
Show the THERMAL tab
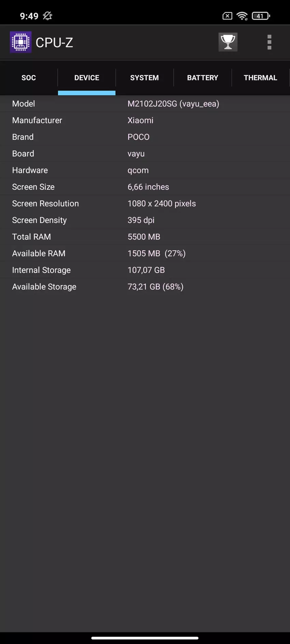260,78
